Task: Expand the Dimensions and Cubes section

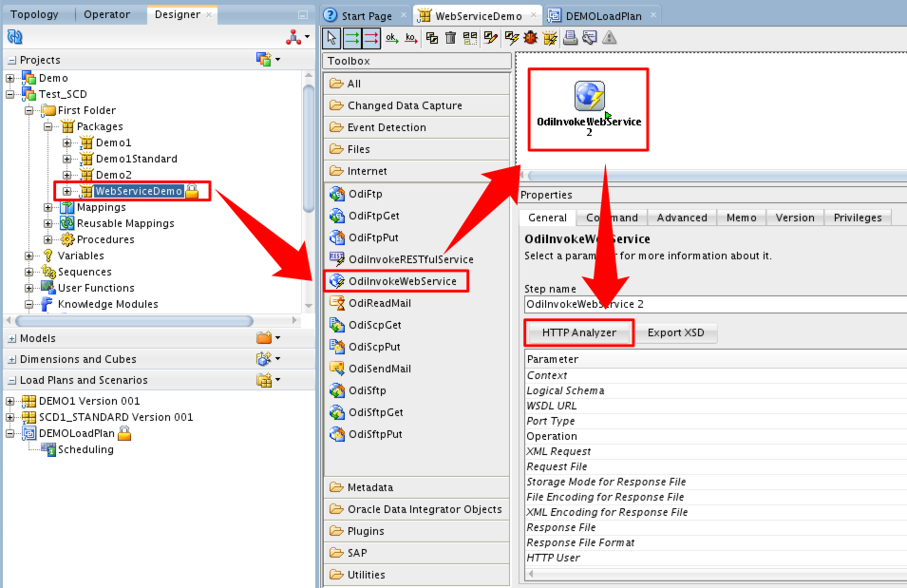Action: coord(12,359)
